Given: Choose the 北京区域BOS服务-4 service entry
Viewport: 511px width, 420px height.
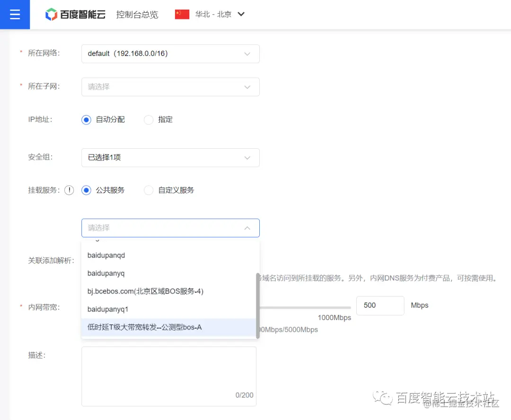Looking at the screenshot, I should pyautogui.click(x=145, y=291).
